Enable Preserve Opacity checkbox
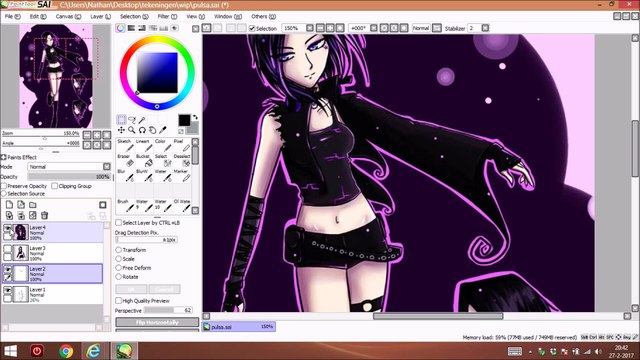 click(4, 186)
